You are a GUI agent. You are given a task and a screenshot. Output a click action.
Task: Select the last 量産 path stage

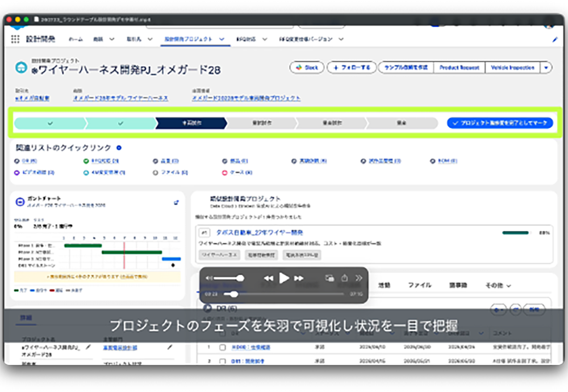pyautogui.click(x=402, y=123)
